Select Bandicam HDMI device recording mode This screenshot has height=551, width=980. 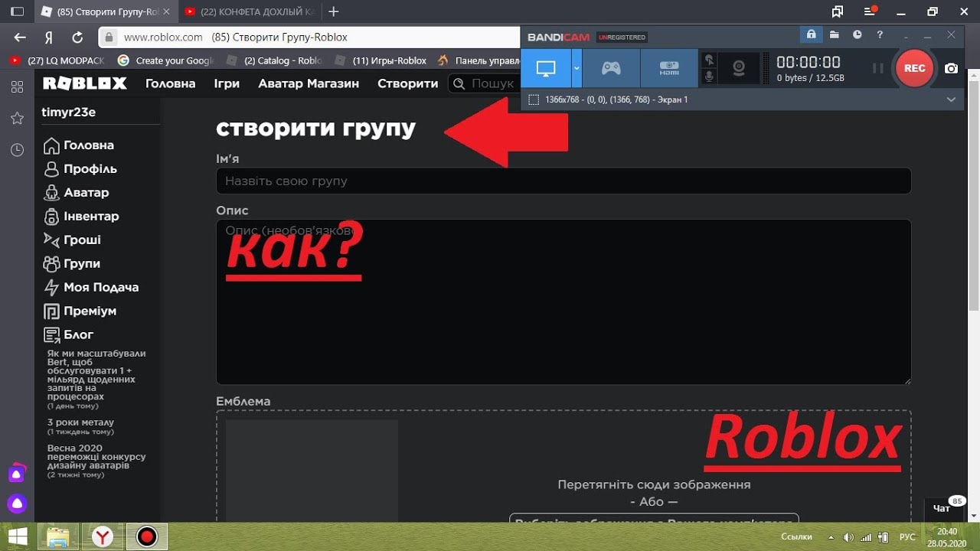(x=669, y=68)
